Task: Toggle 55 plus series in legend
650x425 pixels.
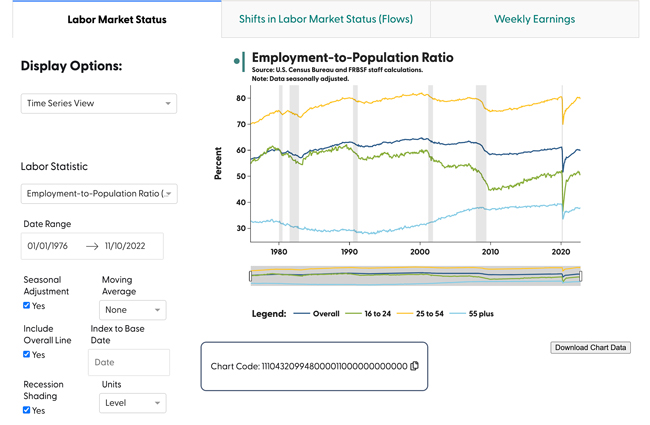Action: [472, 313]
